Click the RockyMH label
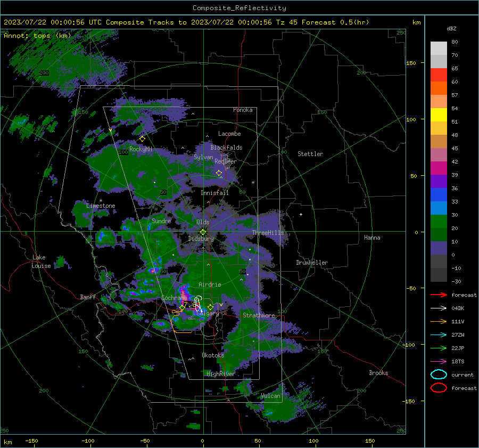 141,149
